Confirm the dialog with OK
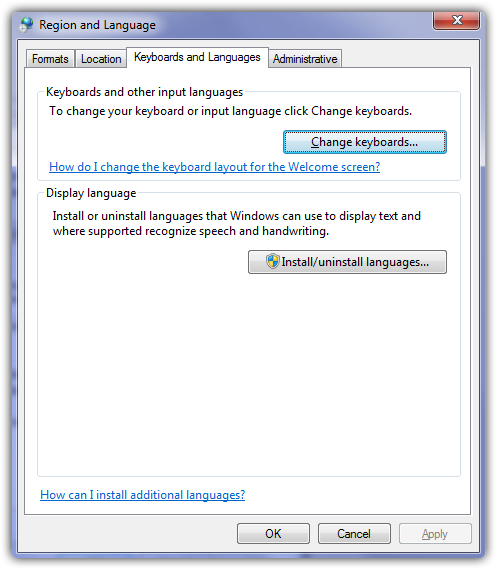 (x=273, y=533)
